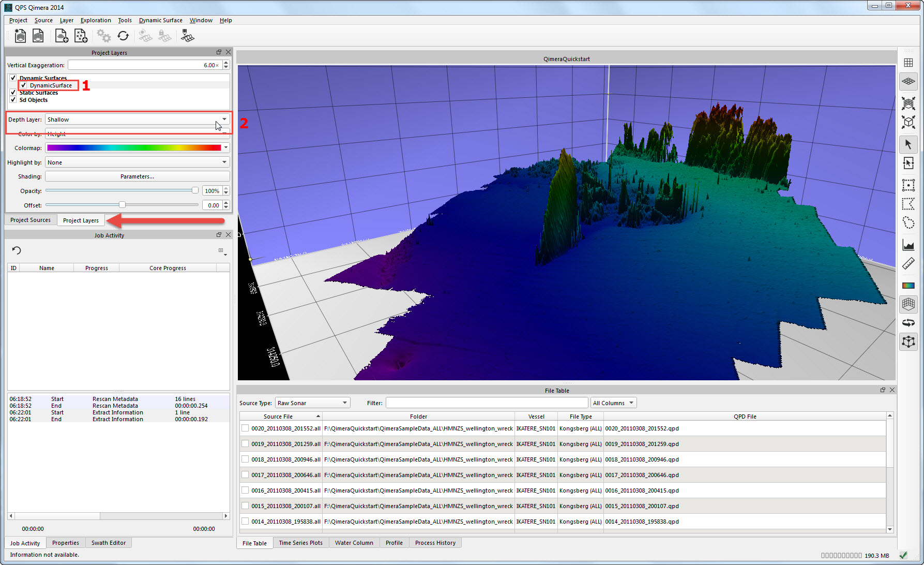
Task: Select the ruler measure tool
Action: 908,264
